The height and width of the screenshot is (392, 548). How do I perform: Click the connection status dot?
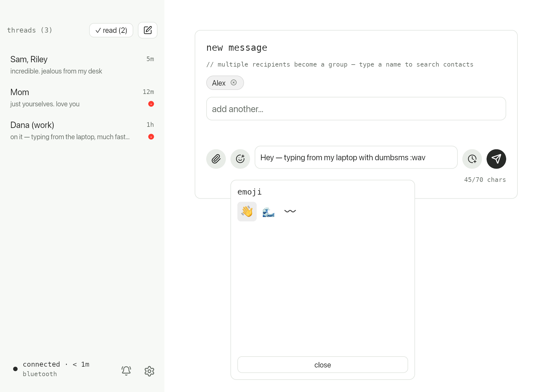(x=16, y=369)
